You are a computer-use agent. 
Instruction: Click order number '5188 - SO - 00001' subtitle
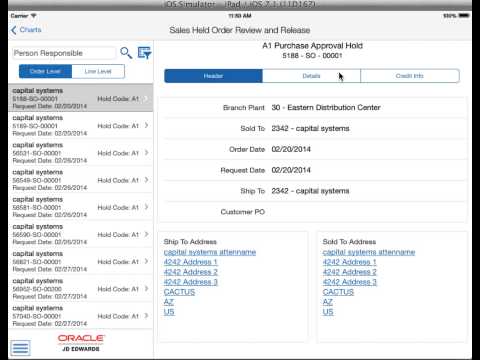pos(312,56)
